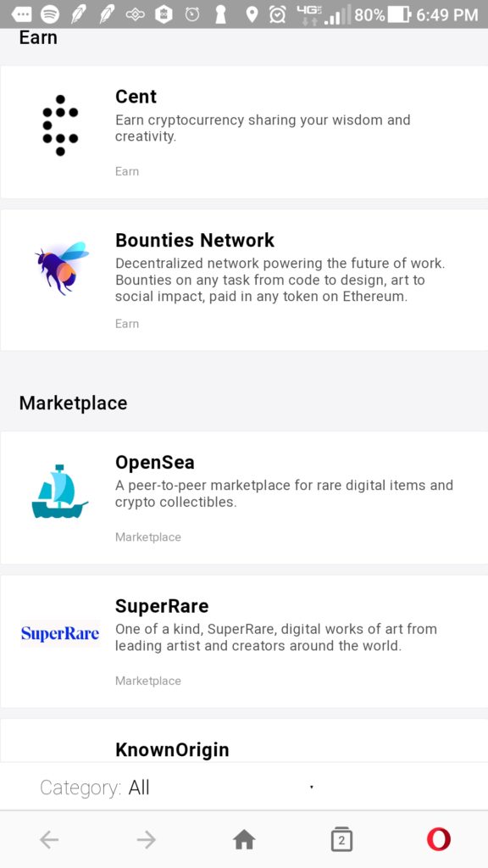The image size is (488, 868).
Task: Open the OpenSea title link
Action: pos(155,462)
